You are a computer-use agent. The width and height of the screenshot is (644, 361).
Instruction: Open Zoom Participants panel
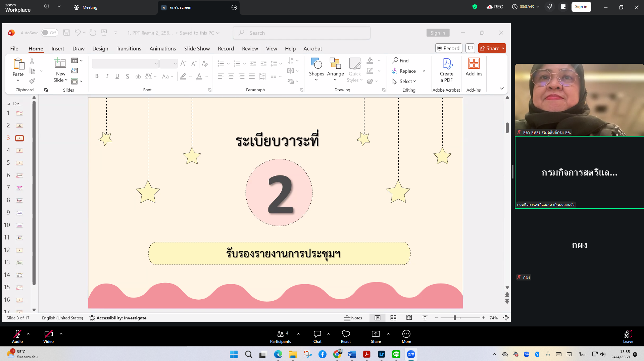[x=280, y=337]
